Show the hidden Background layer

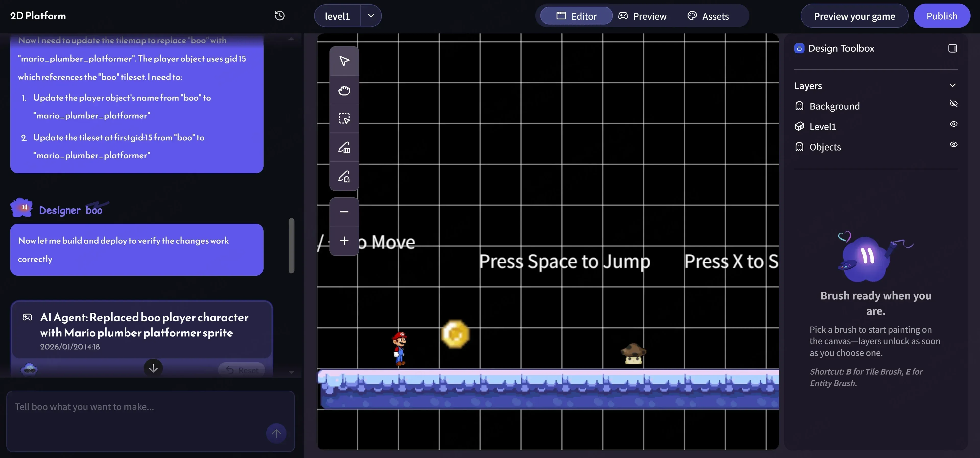[x=953, y=103]
